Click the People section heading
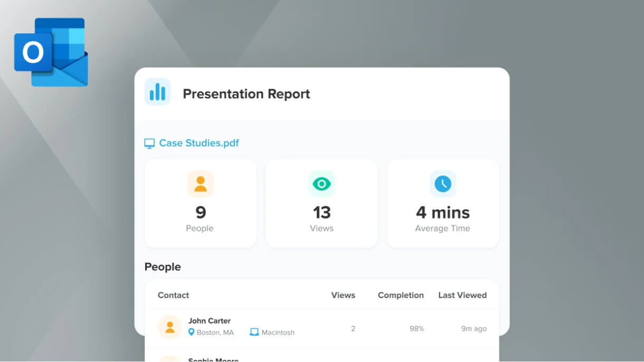 163,267
